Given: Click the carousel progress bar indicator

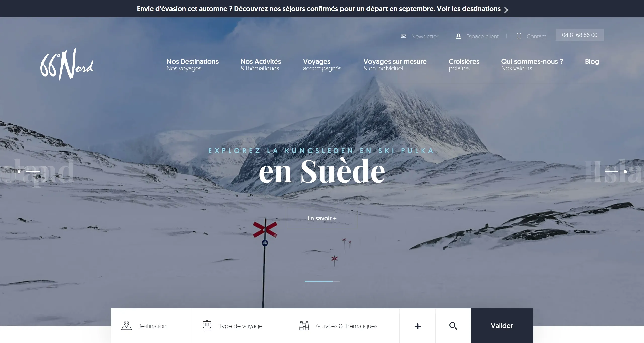Looking at the screenshot, I should pos(322,281).
